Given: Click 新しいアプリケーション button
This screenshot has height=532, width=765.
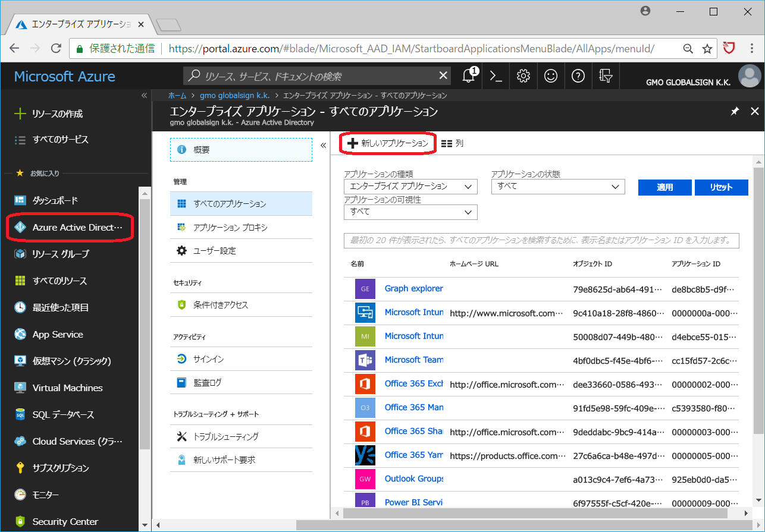Looking at the screenshot, I should click(x=388, y=143).
